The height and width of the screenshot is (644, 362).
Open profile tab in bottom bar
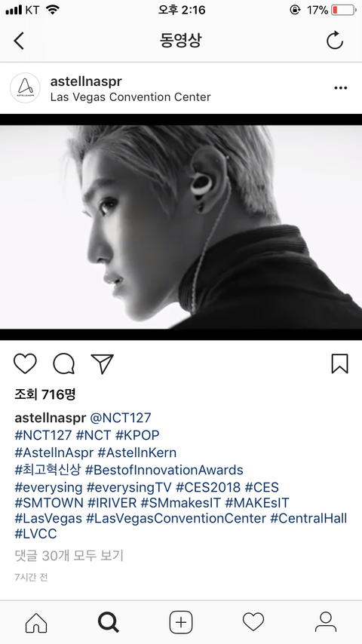click(x=326, y=622)
